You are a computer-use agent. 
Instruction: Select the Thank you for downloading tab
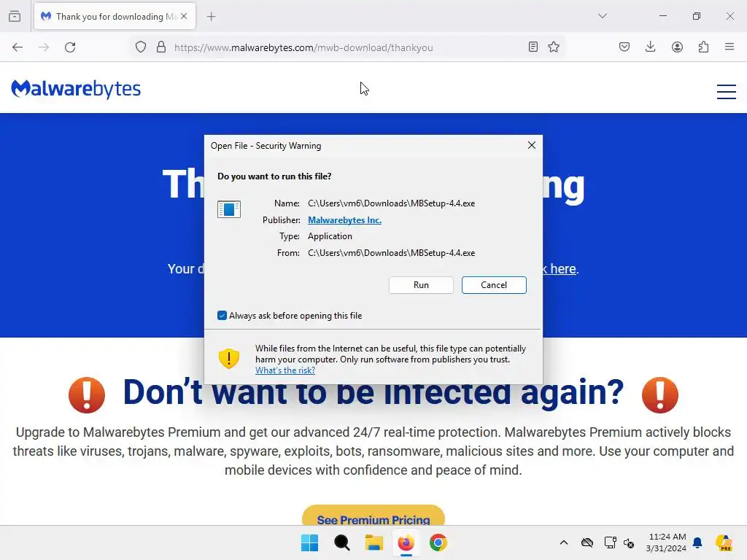pyautogui.click(x=115, y=16)
